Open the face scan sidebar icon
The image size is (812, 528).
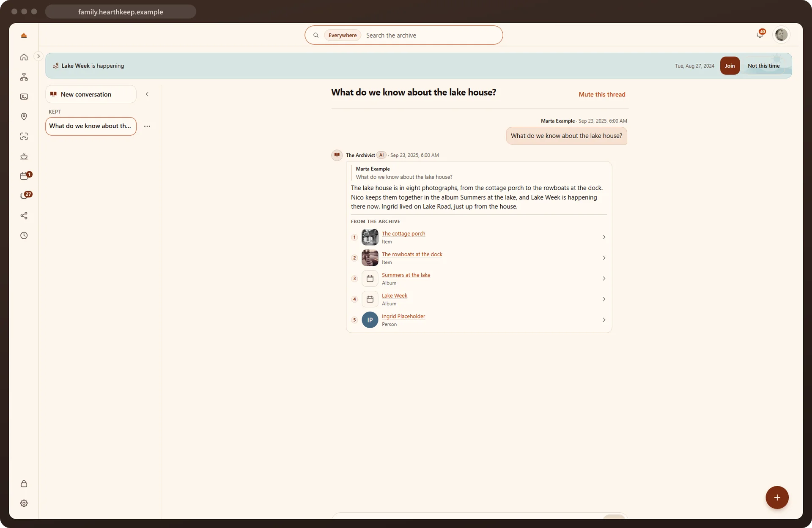click(x=24, y=137)
